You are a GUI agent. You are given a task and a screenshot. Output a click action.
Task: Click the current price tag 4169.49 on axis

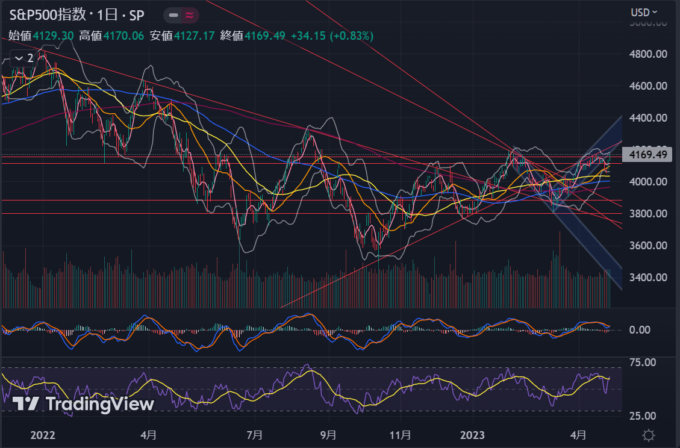[x=649, y=155]
